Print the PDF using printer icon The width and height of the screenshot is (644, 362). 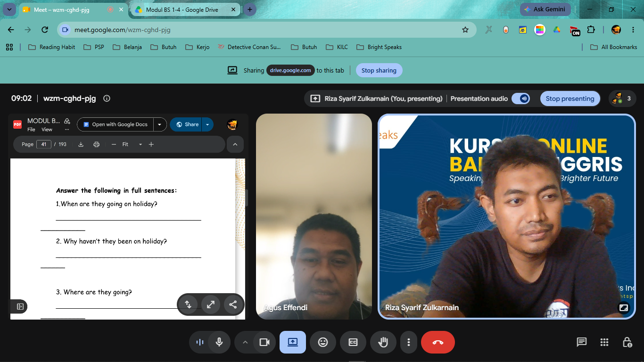[x=97, y=144]
